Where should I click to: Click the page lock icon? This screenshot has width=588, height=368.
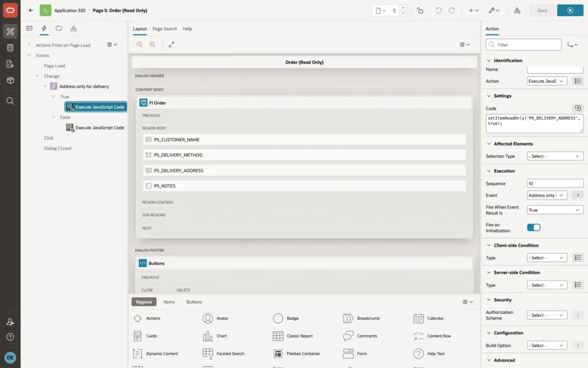coord(420,10)
